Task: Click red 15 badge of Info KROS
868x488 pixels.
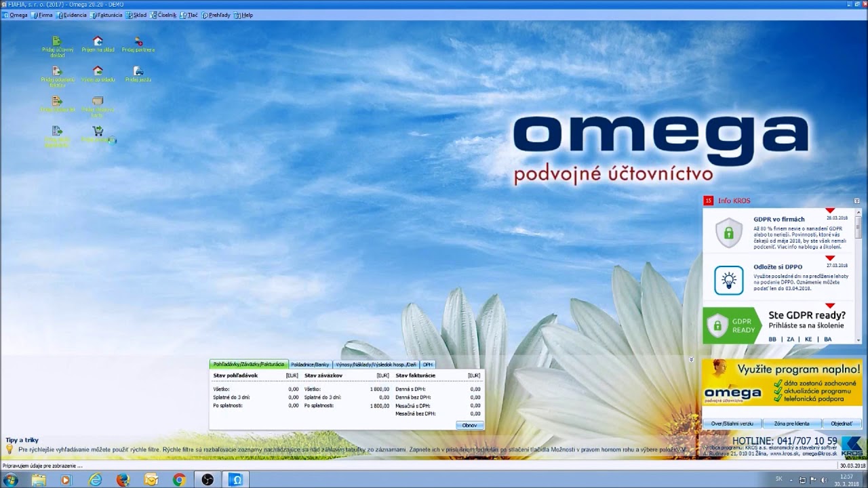Action: click(709, 201)
